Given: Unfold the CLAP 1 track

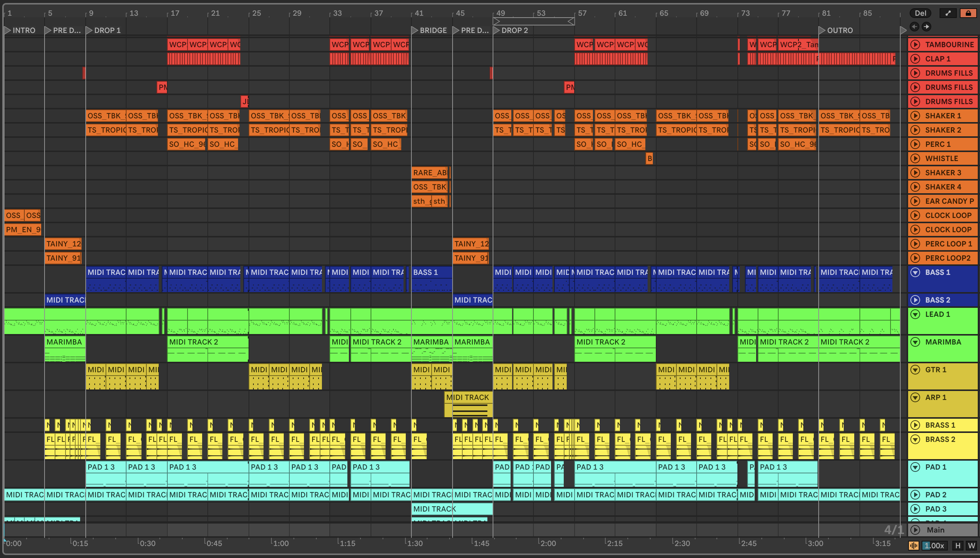Looking at the screenshot, I should 915,59.
